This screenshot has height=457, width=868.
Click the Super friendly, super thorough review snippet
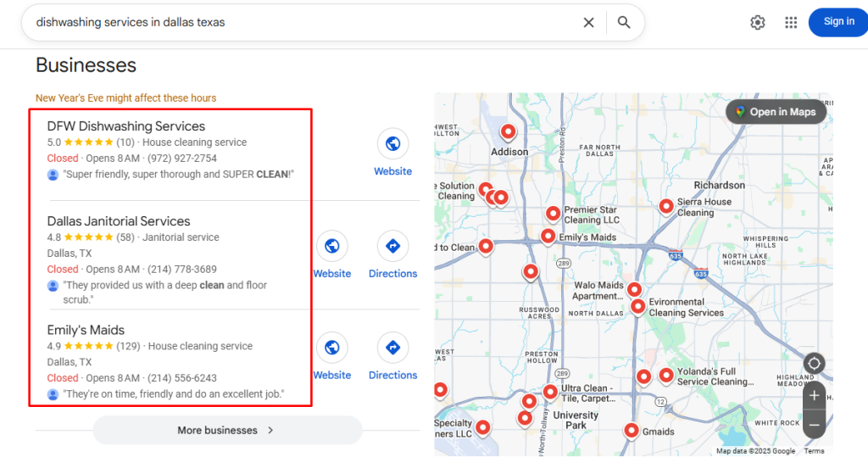[x=178, y=175]
